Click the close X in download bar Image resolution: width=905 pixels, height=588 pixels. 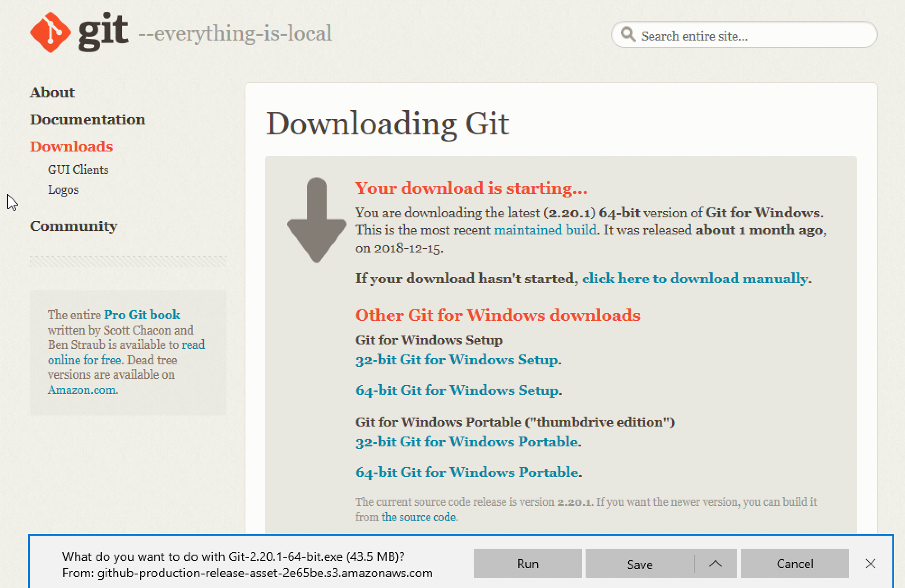[871, 564]
